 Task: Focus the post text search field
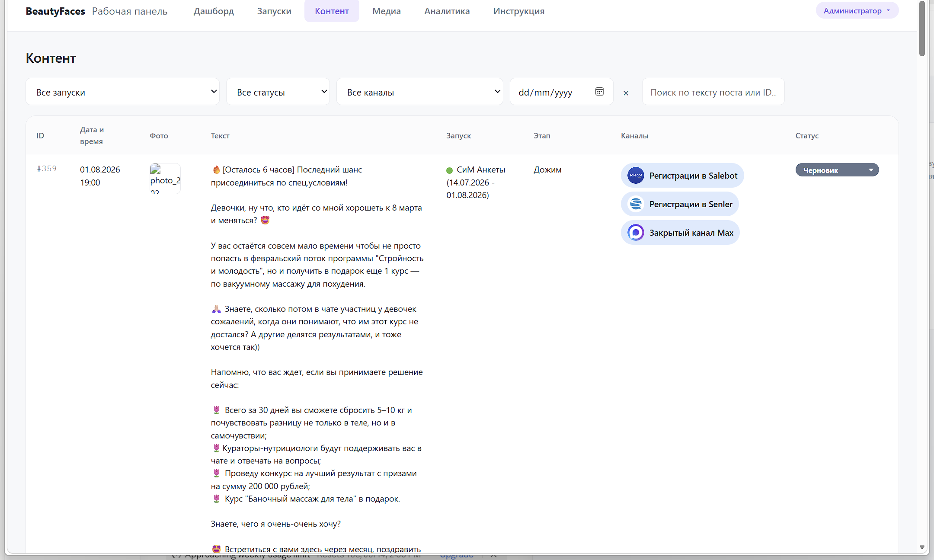click(713, 92)
